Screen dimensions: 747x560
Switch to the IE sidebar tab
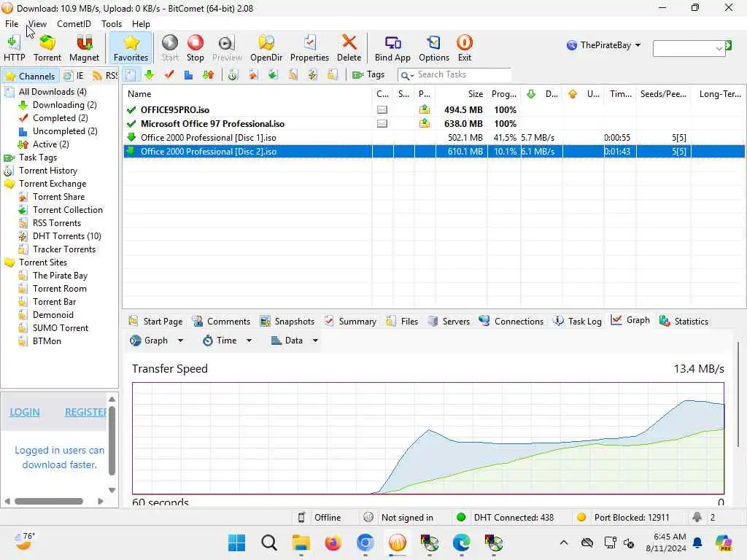click(74, 76)
